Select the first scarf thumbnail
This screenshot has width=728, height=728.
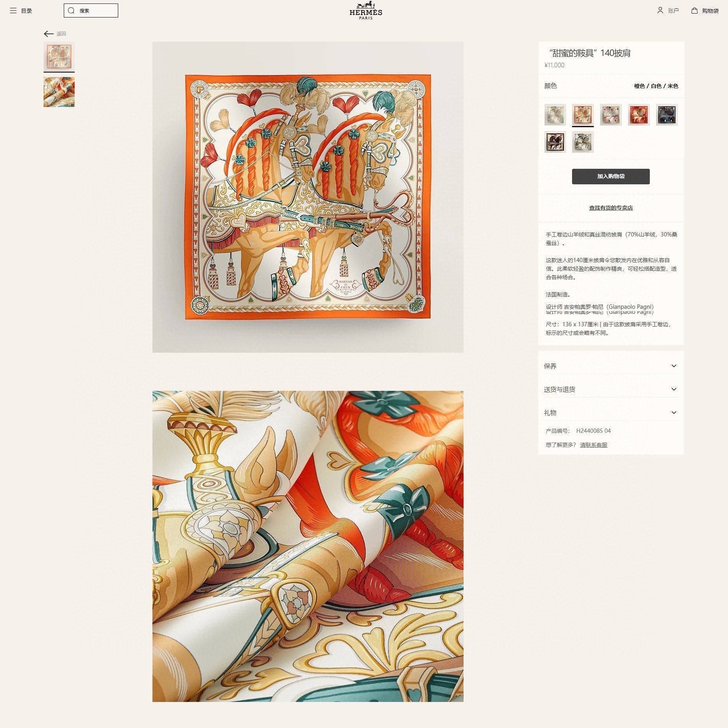pos(59,56)
